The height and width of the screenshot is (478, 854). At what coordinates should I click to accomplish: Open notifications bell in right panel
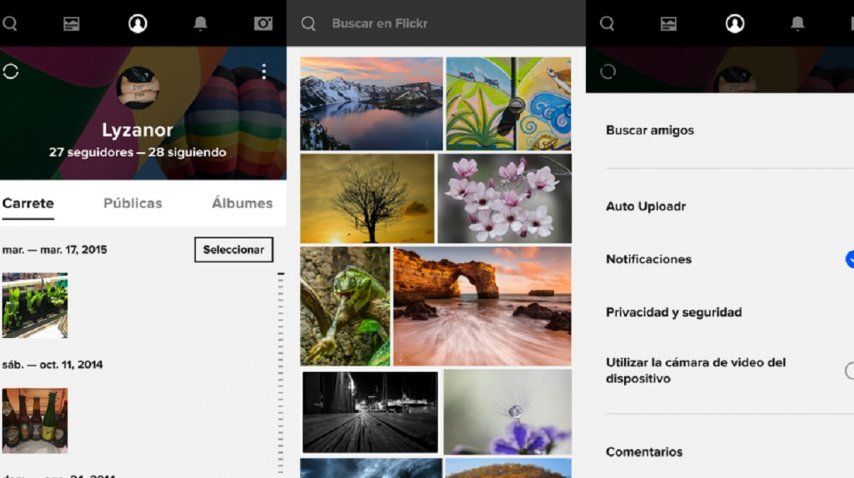click(x=797, y=23)
